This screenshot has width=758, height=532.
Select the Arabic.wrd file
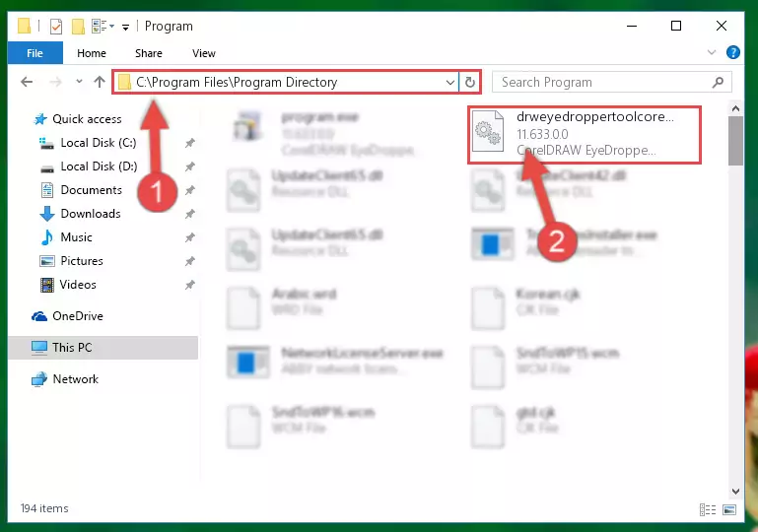(x=283, y=307)
